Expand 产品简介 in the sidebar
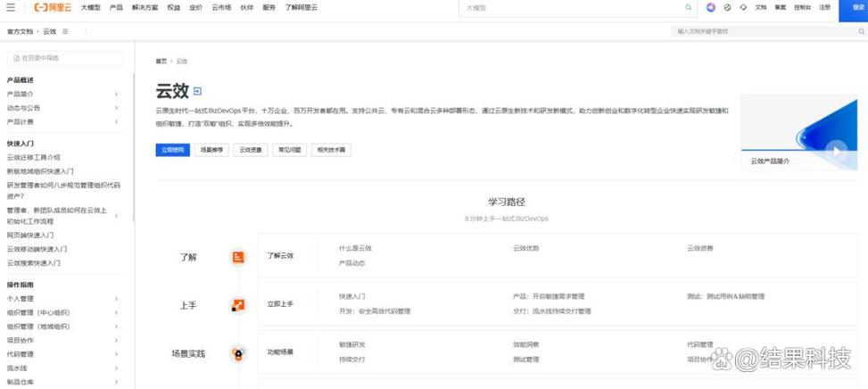Screen dimensions: 868x389 (x=116, y=94)
